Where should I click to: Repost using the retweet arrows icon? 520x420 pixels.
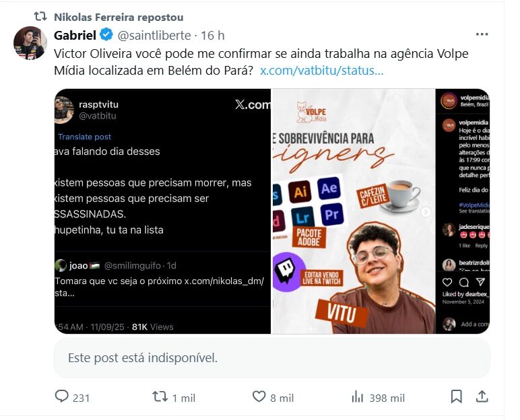[160, 396]
